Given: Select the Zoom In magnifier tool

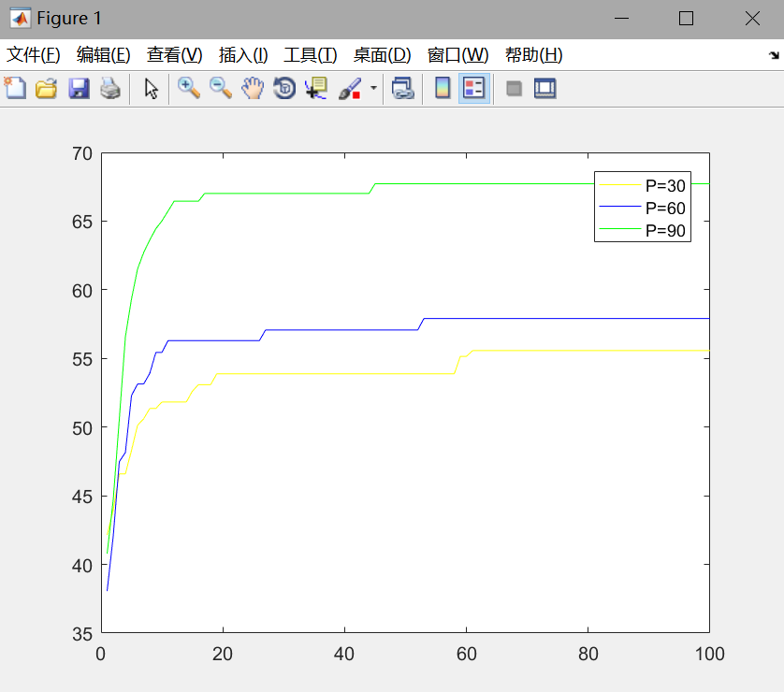Looking at the screenshot, I should 189,89.
